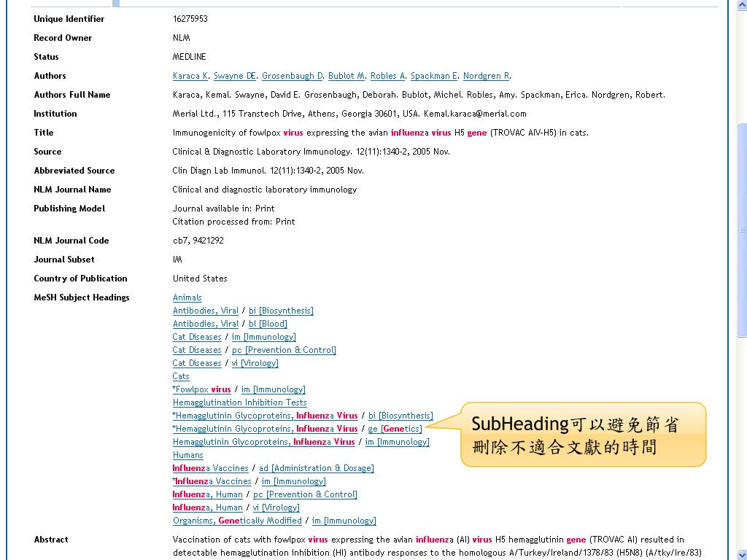Click the scrollbar up arrow
Viewport: 747px width, 560px height.
(742, 5)
